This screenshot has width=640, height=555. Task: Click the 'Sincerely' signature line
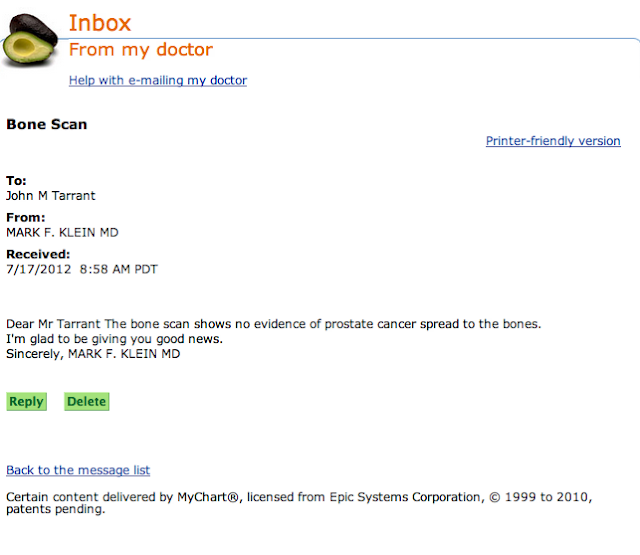[x=93, y=354]
